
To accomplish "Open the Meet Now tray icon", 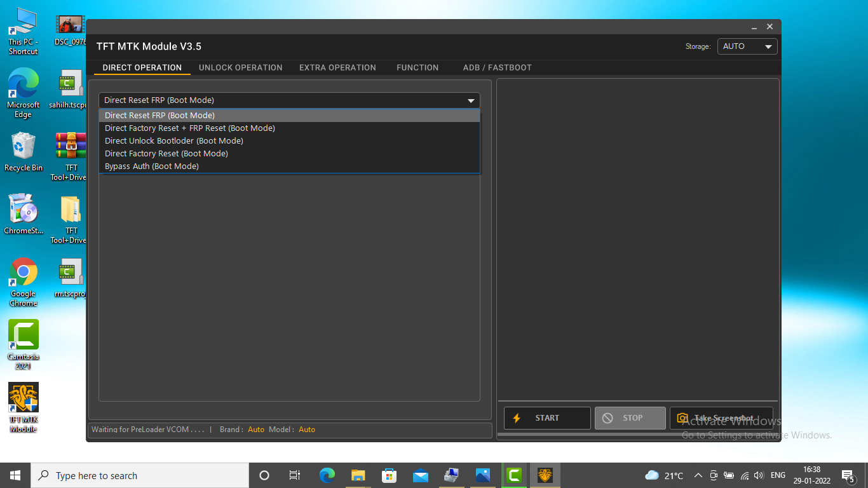I will (714, 475).
